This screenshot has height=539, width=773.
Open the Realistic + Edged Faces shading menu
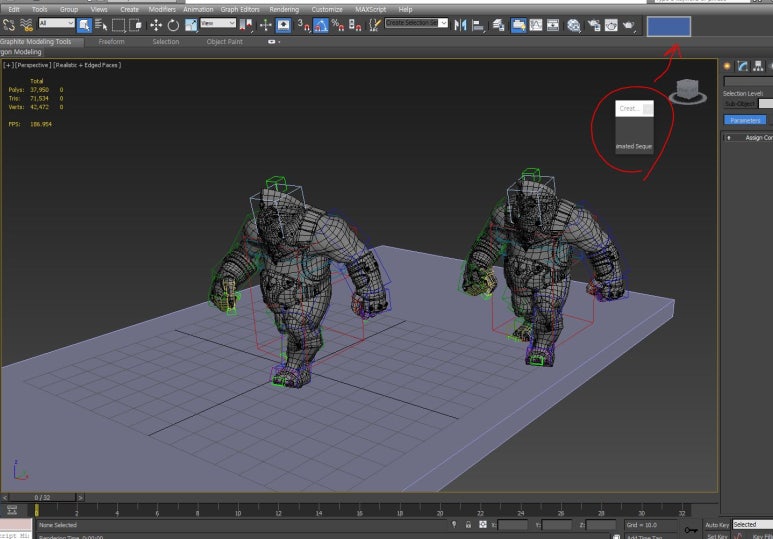[87, 65]
